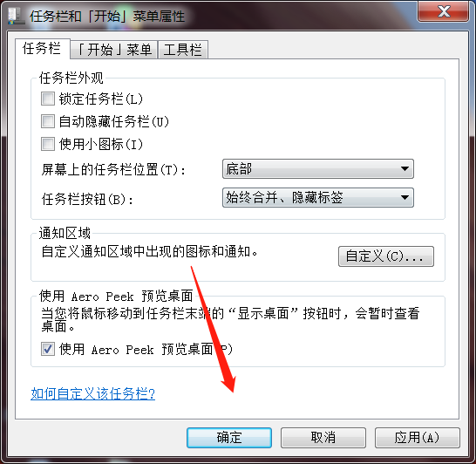Click arrow of the 底部 combo box

pos(405,169)
